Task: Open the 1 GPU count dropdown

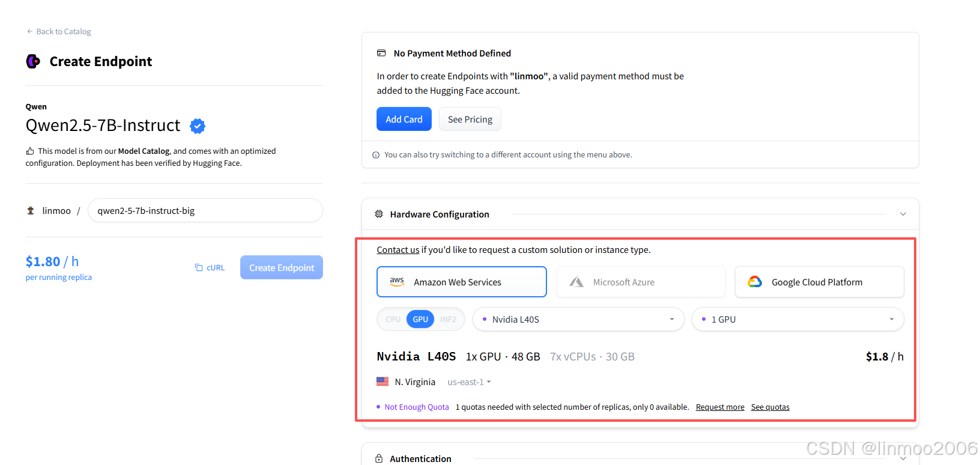Action: pos(798,319)
